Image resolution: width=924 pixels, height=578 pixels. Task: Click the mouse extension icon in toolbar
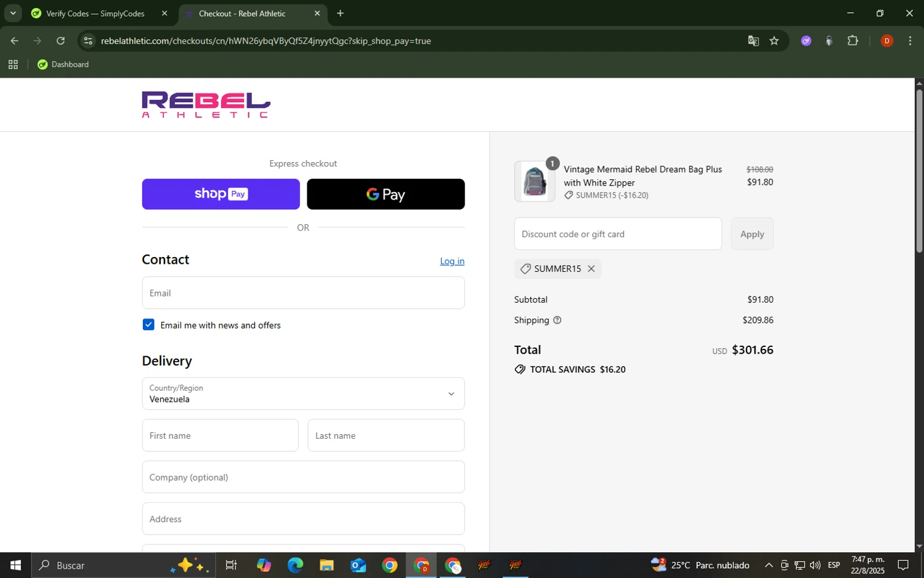(829, 41)
